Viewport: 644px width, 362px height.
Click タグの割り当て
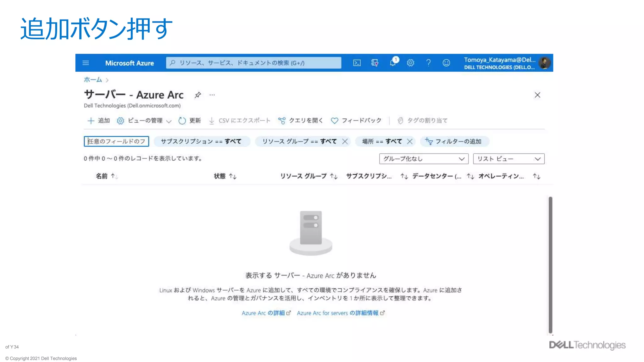point(423,121)
